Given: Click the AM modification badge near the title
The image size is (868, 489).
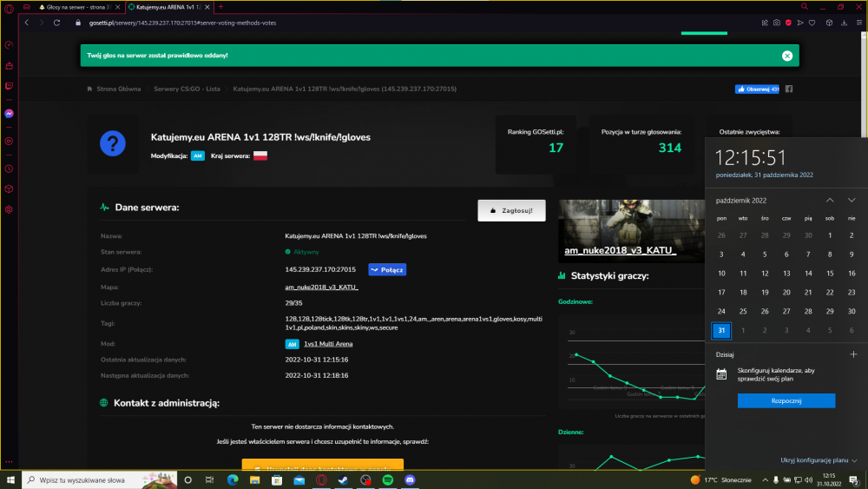Looking at the screenshot, I should 198,155.
